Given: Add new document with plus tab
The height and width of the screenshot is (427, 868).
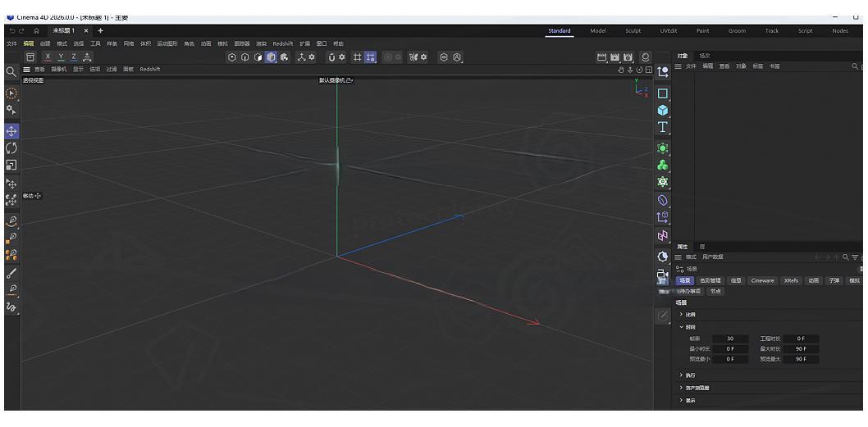Looking at the screenshot, I should coord(100,31).
